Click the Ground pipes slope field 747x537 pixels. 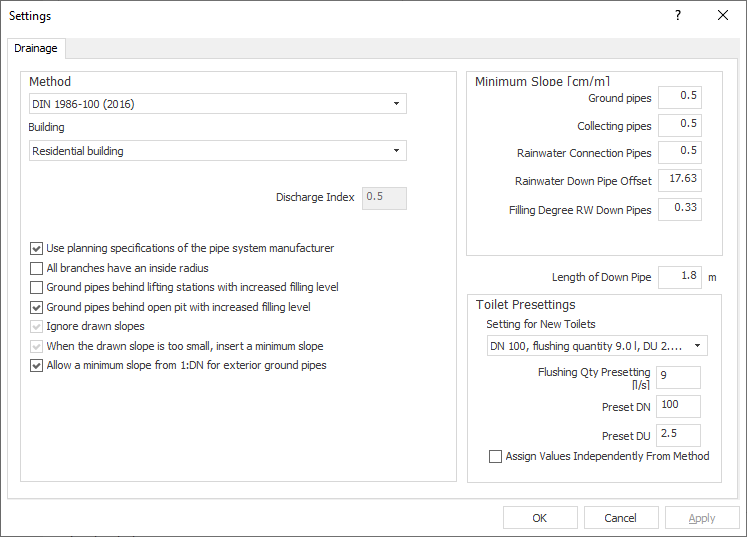coord(680,97)
